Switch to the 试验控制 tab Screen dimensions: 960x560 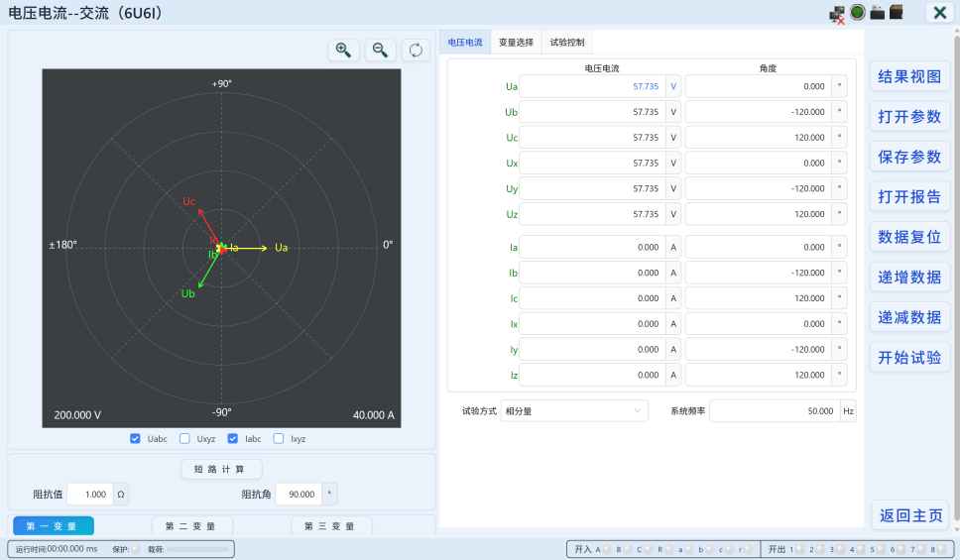click(567, 43)
